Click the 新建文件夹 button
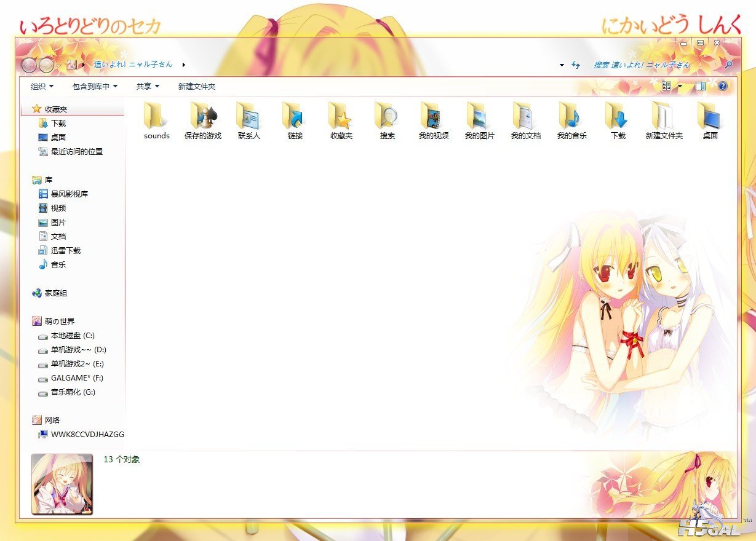 pyautogui.click(x=197, y=87)
